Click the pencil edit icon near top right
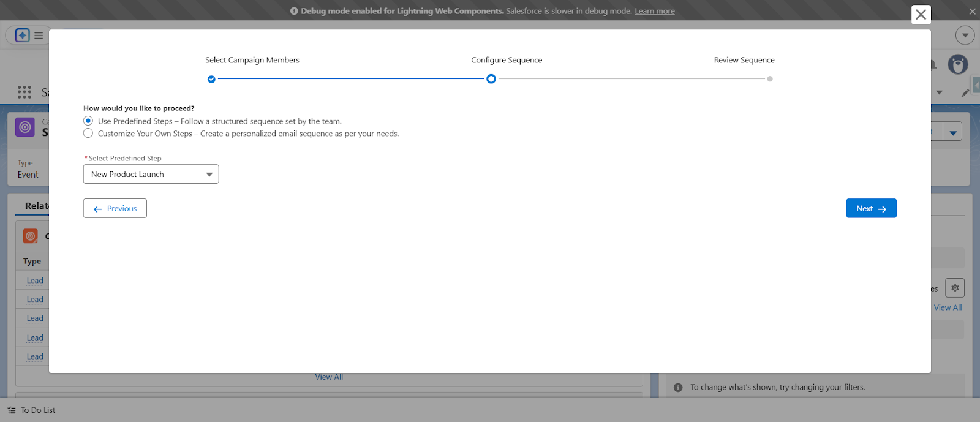The height and width of the screenshot is (422, 980). [x=965, y=93]
